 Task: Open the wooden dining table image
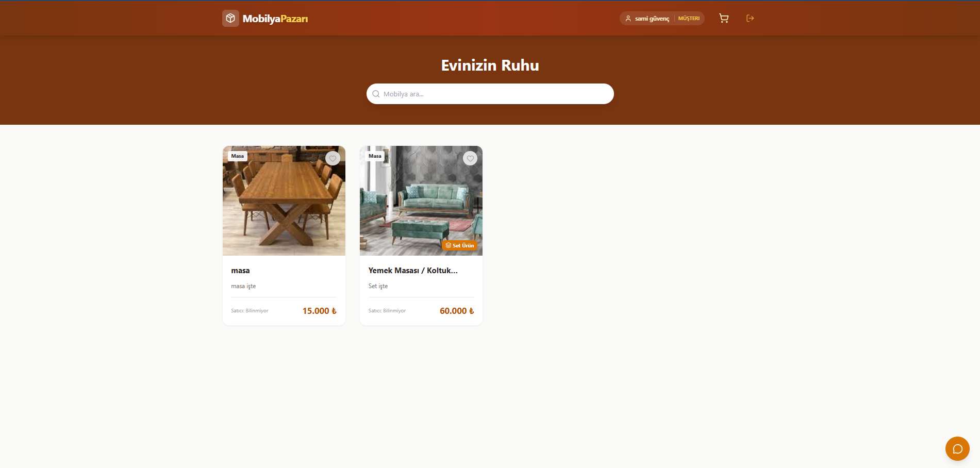point(284,206)
